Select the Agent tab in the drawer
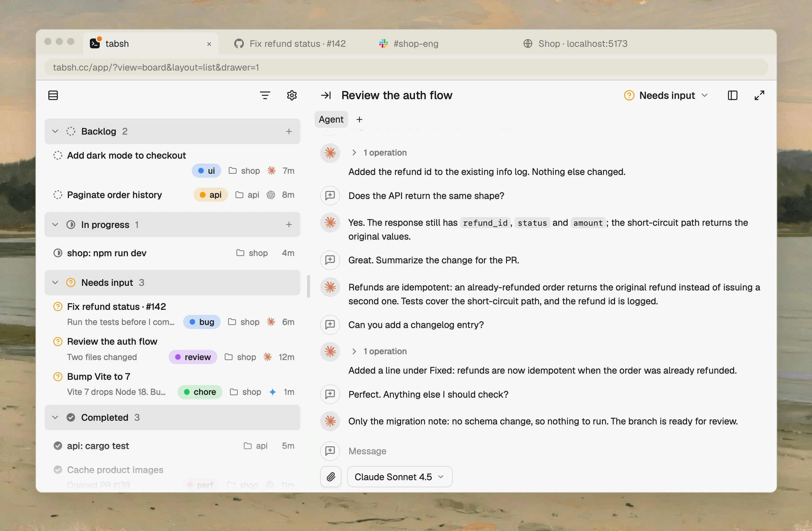 [x=331, y=120]
